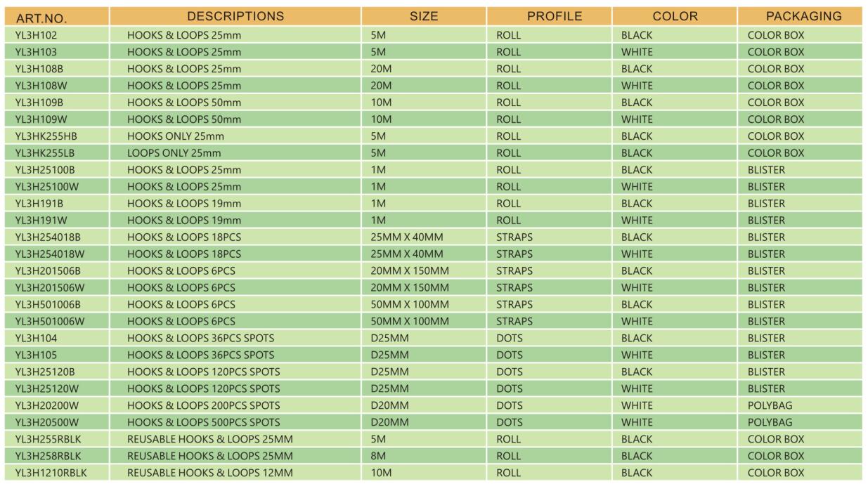Select HOOKS & LOOPS 200PCS SPOTS description

coord(204,405)
